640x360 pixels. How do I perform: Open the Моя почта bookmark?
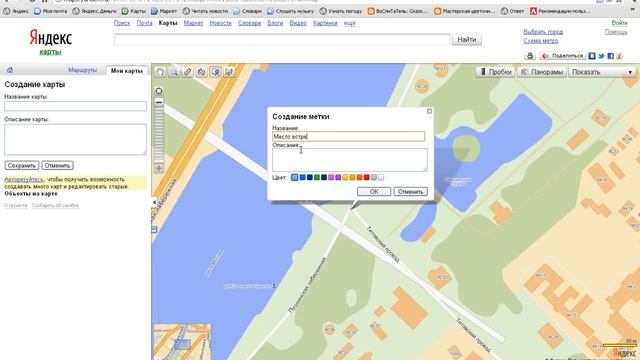(51, 11)
